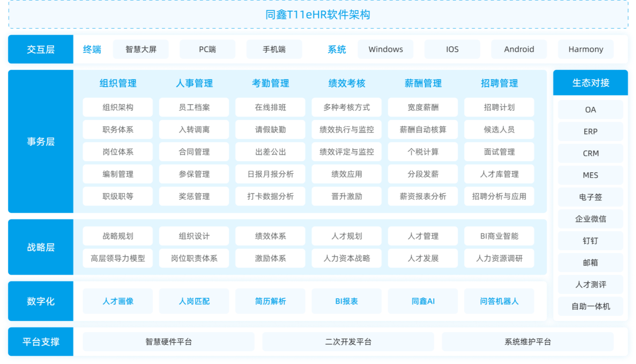Click the 人岗匹配 feature

click(194, 301)
